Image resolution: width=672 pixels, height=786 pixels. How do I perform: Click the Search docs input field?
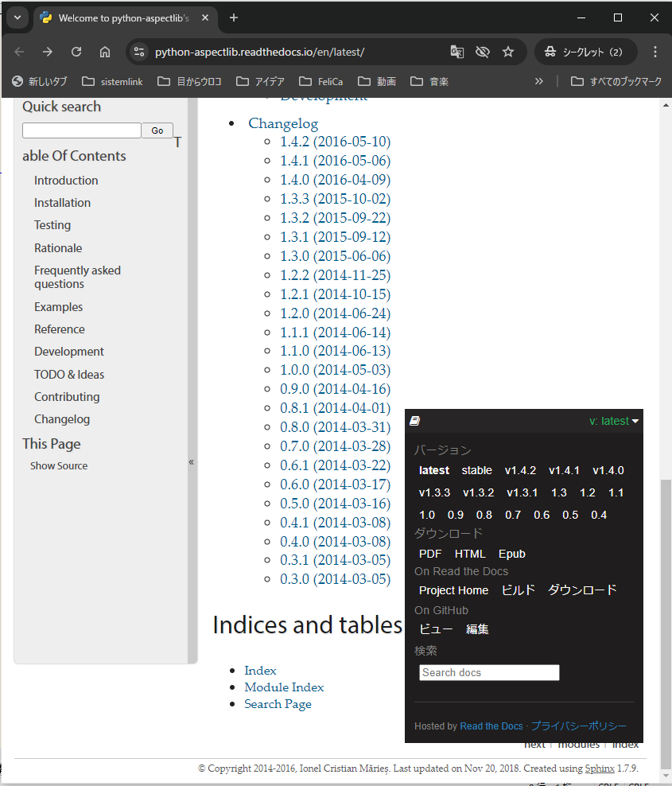[488, 672]
